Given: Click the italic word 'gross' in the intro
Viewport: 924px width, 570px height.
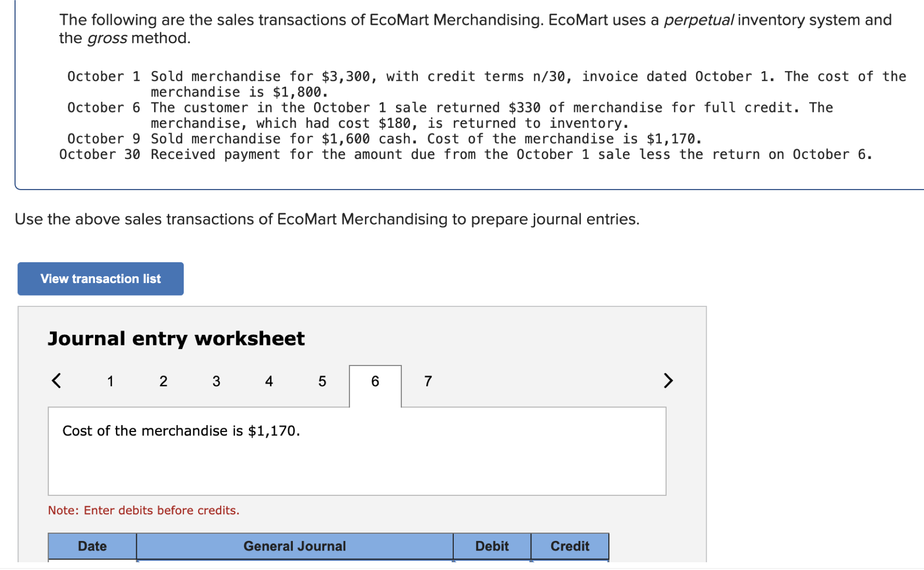Looking at the screenshot, I should 107,38.
